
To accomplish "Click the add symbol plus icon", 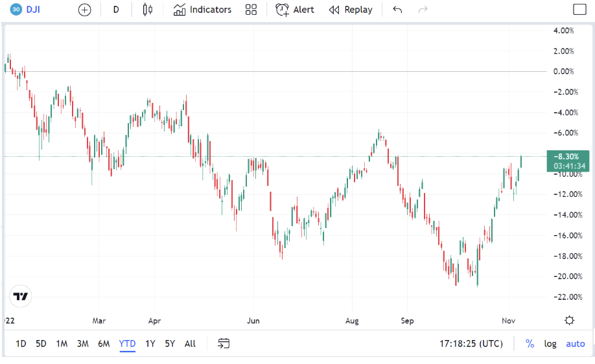I will point(85,10).
